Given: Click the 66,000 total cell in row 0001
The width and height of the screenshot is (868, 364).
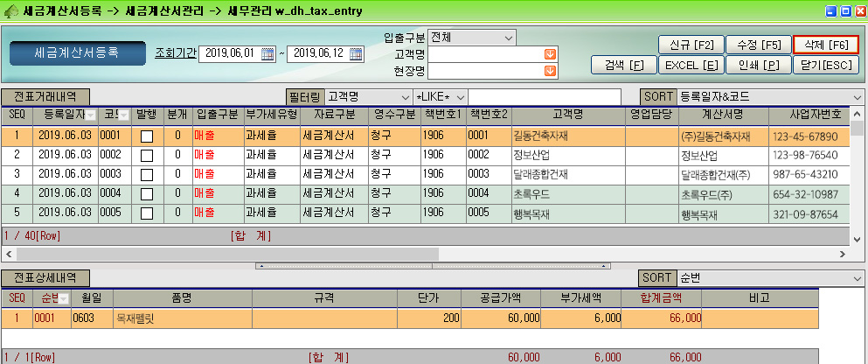Looking at the screenshot, I should (x=661, y=318).
